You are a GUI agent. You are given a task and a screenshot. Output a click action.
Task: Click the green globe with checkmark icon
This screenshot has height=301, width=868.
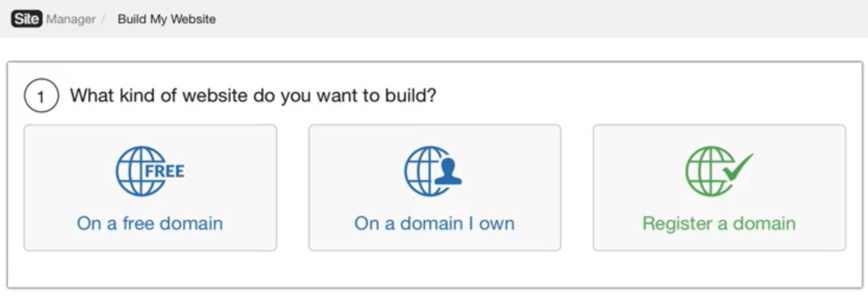pos(719,171)
